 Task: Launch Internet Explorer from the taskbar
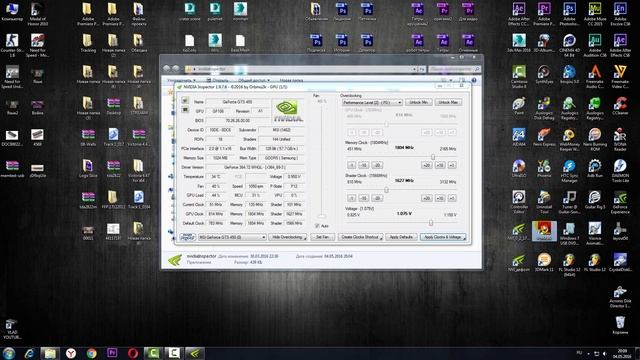pyautogui.click(x=29, y=353)
